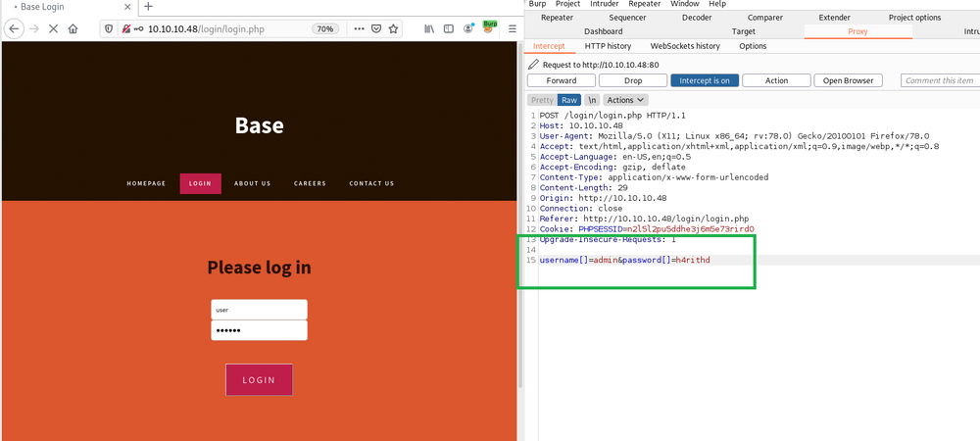Stop loading the page
The width and height of the screenshot is (980, 441).
[53, 28]
